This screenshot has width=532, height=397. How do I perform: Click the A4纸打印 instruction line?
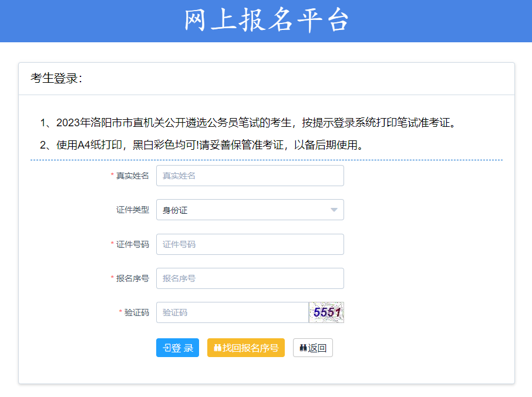point(203,144)
